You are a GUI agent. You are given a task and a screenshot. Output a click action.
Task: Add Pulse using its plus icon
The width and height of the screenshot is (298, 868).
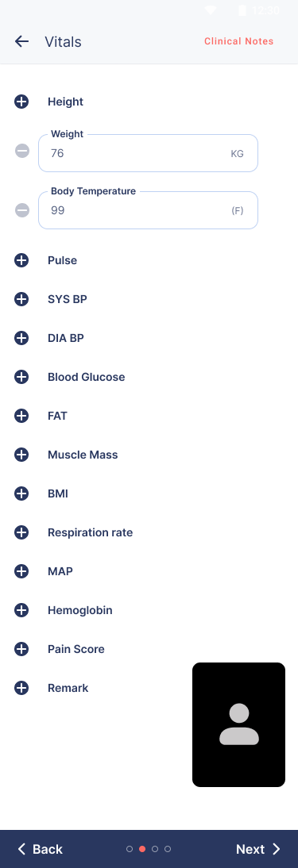[x=21, y=260]
